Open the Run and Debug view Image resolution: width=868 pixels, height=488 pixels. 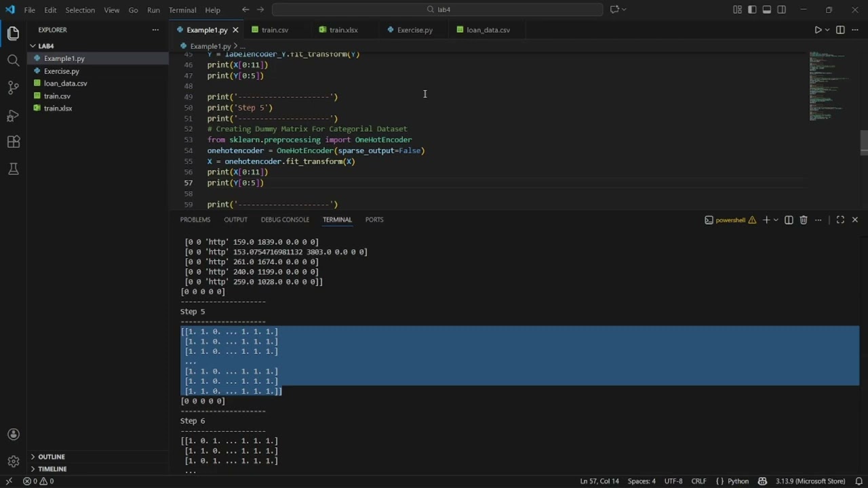pos(13,115)
